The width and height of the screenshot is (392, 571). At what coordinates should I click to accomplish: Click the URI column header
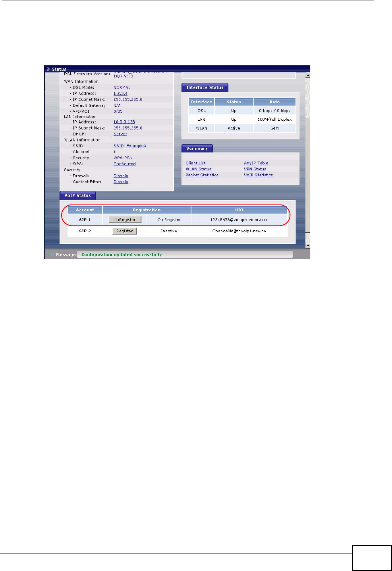pos(239,210)
